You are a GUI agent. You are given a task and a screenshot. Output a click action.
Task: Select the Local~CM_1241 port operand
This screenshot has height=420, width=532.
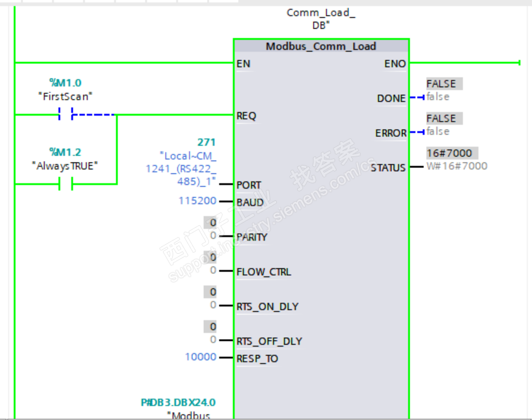[181, 169]
